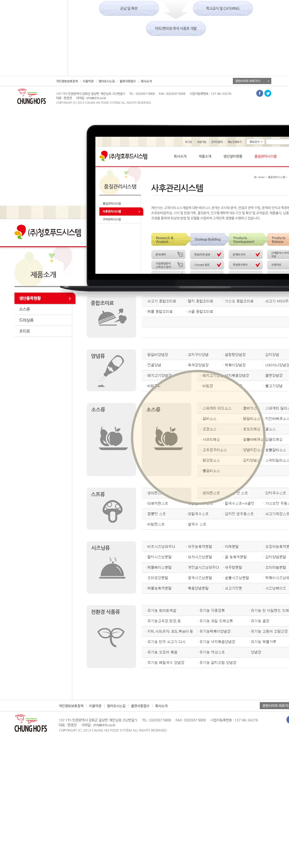Image resolution: width=289 pixels, height=868 pixels.
Task: Click the 스프류 mushroom icon
Action: [112, 511]
